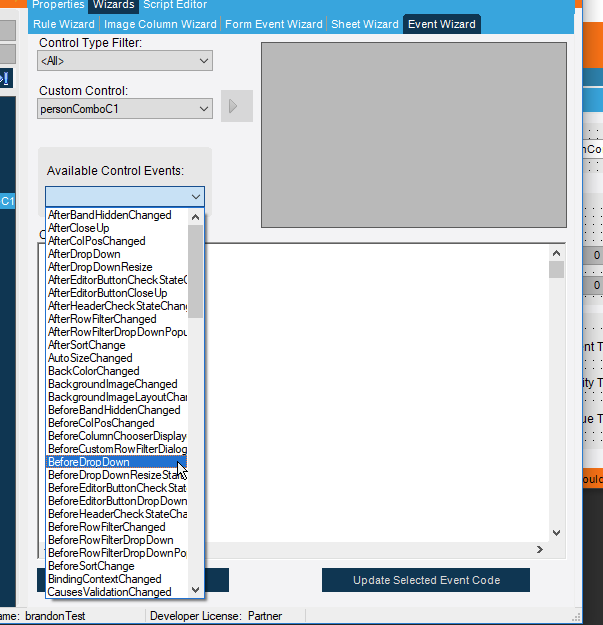Screen dimensions: 603x625
Task: Select AfterDropDownResize event
Action: pyautogui.click(x=116, y=267)
